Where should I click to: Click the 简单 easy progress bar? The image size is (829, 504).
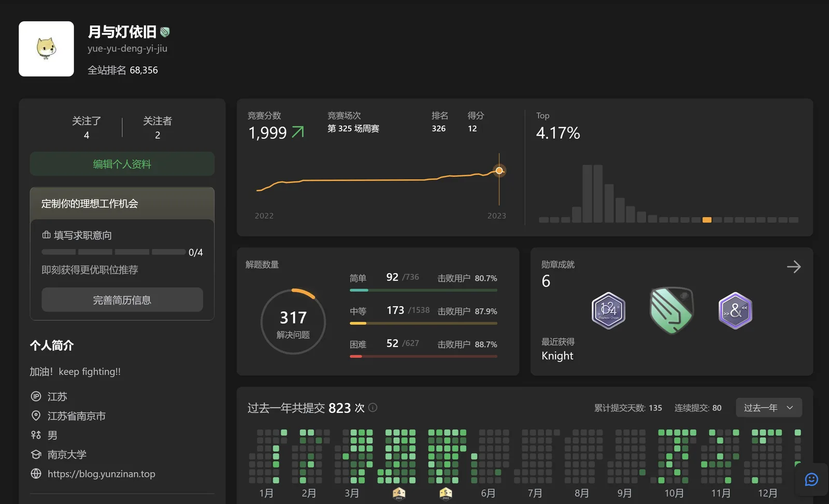[423, 290]
